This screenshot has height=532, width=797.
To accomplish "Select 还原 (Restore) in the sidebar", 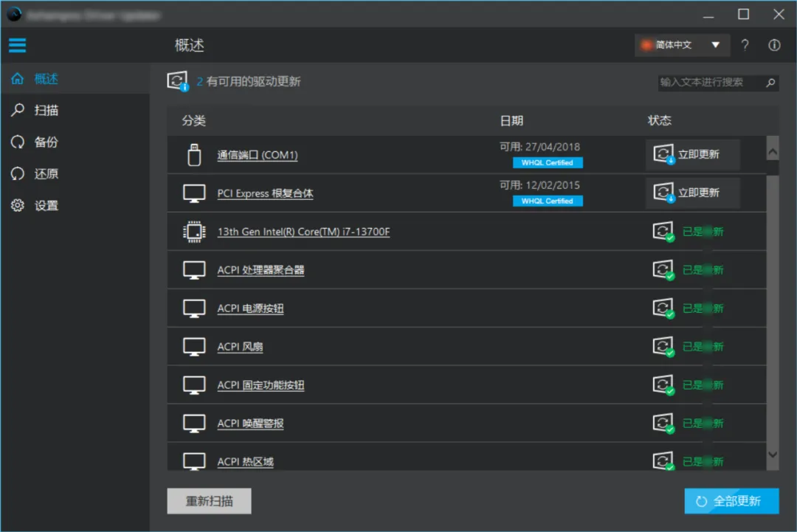I will (17, 173).
